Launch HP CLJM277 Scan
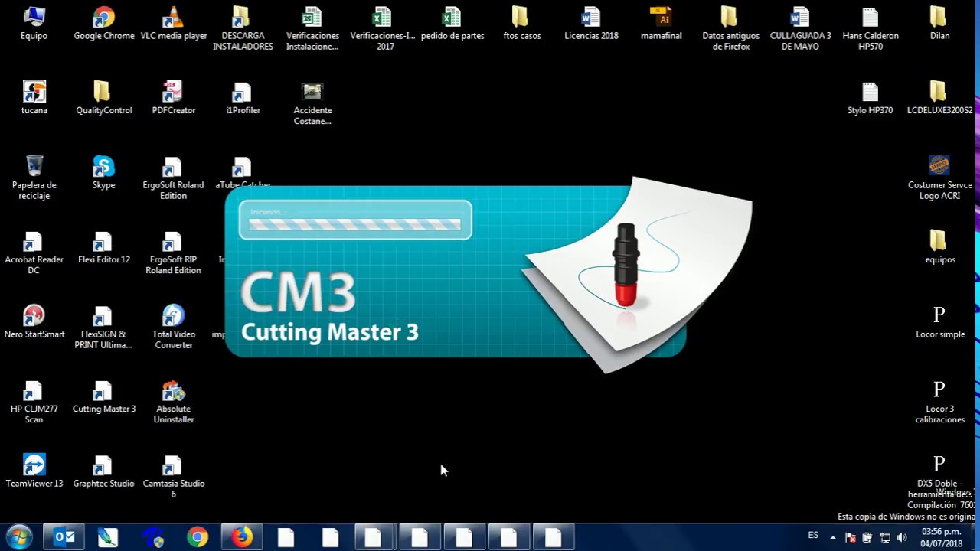This screenshot has height=551, width=980. pos(34,403)
